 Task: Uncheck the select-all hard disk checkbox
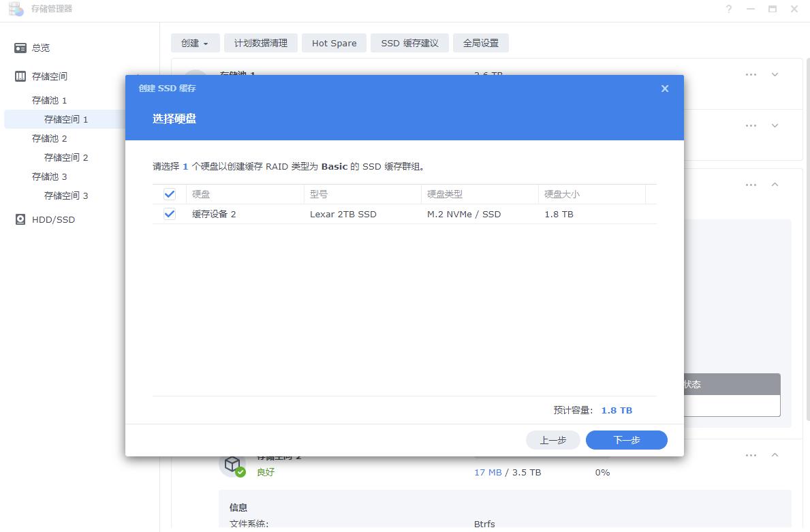169,194
